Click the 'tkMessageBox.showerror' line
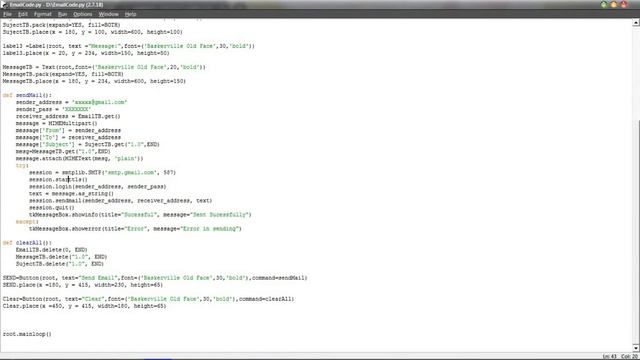 136,229
